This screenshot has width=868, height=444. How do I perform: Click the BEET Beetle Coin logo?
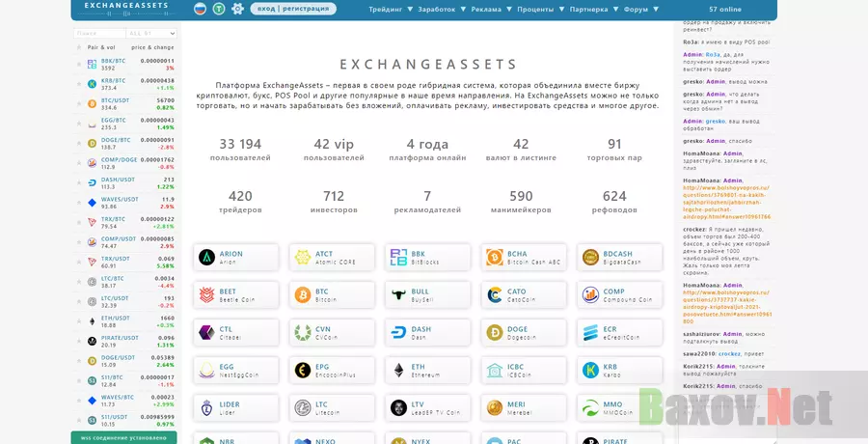coord(206,295)
